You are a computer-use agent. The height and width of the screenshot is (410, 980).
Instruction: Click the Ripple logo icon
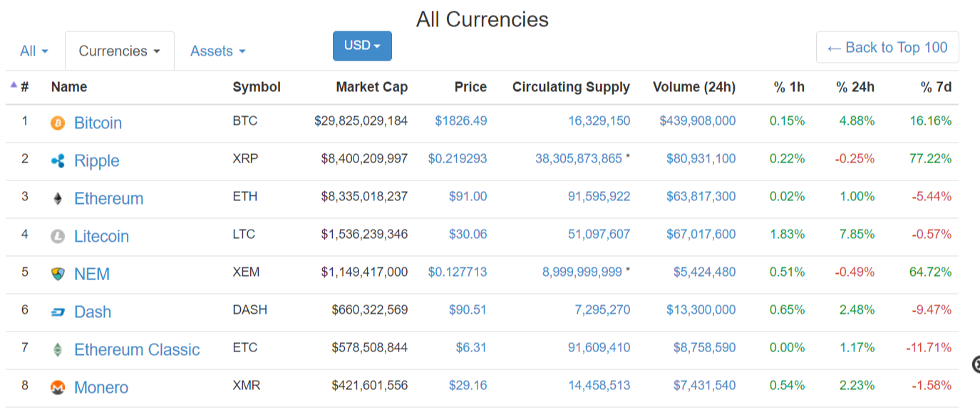pyautogui.click(x=58, y=161)
